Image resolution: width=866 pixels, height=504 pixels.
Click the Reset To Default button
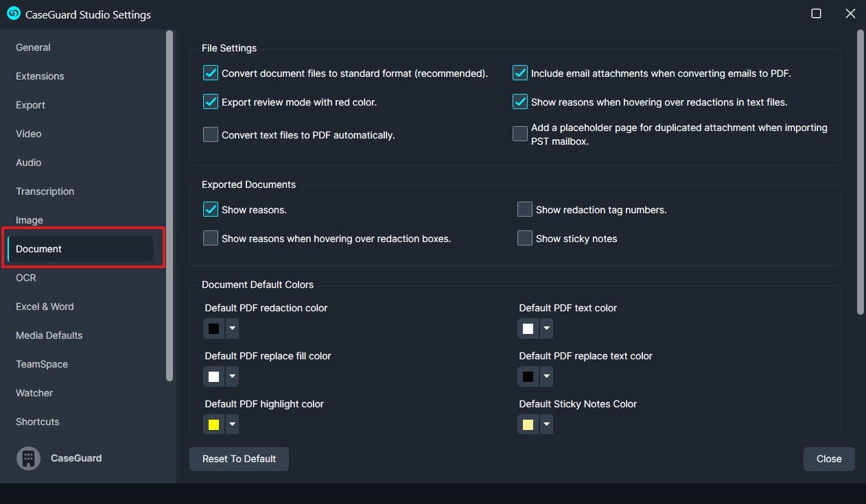(239, 459)
